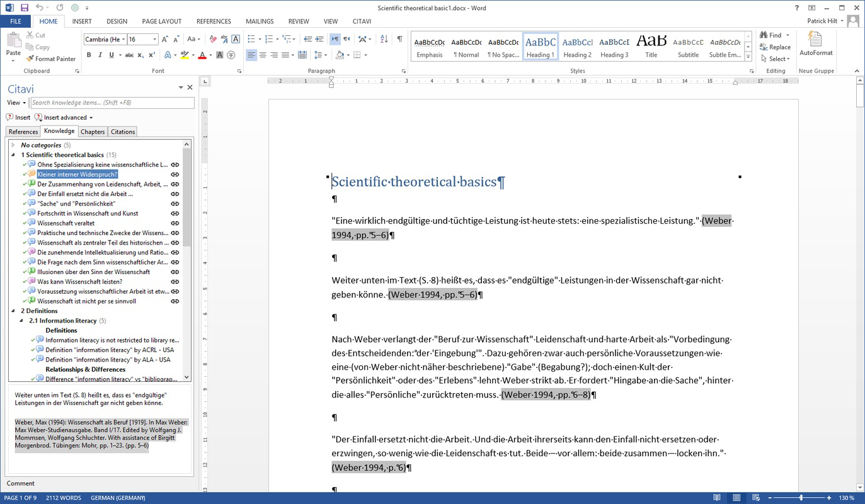
Task: Open the FILE tab
Action: pyautogui.click(x=15, y=21)
